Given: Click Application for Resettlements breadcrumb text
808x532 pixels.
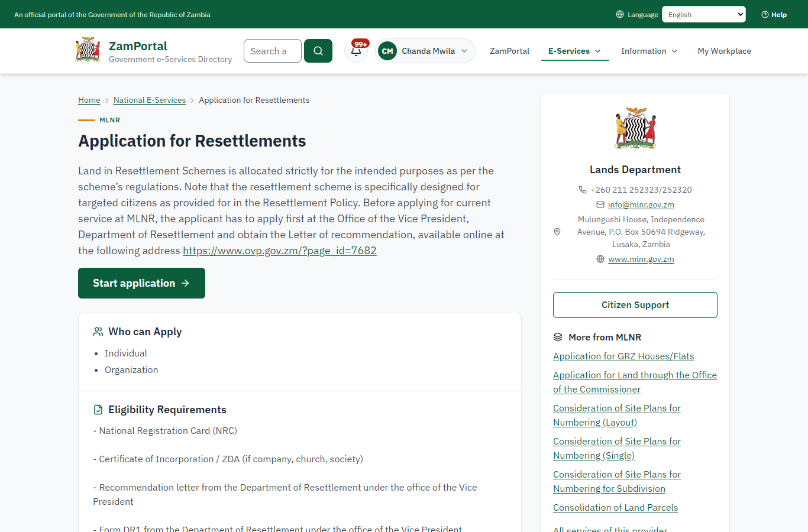Looking at the screenshot, I should click(x=254, y=100).
